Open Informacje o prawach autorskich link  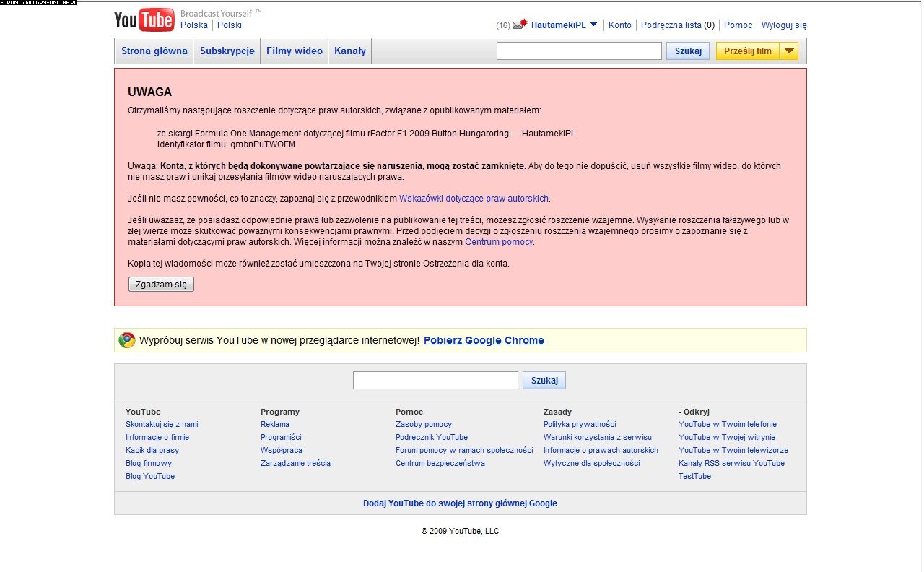tap(601, 450)
